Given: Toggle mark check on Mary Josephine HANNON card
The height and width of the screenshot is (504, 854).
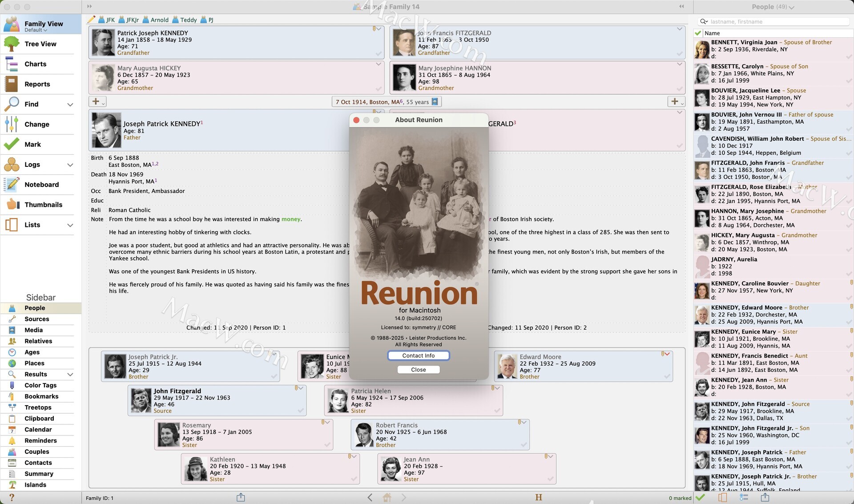Looking at the screenshot, I should point(680,89).
